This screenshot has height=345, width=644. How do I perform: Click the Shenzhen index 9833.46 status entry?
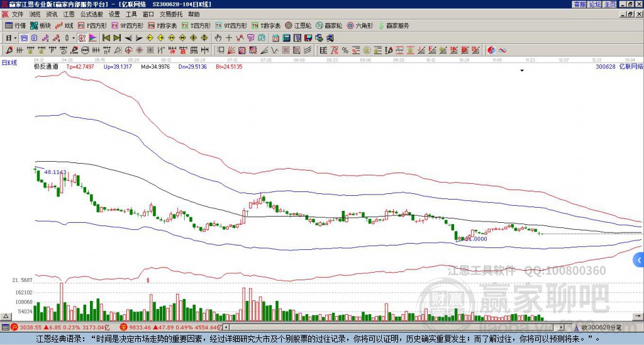tap(171, 327)
